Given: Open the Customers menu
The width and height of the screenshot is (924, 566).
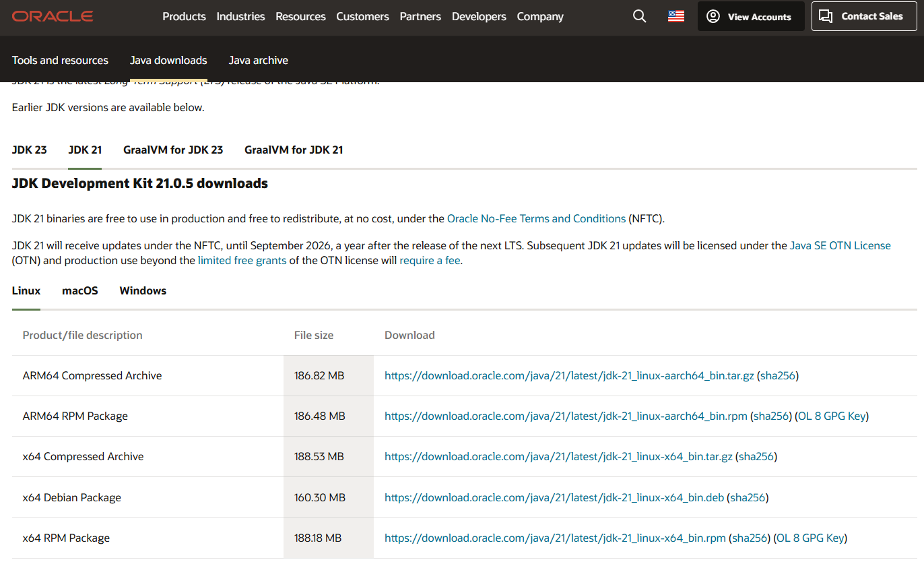Looking at the screenshot, I should coord(362,16).
